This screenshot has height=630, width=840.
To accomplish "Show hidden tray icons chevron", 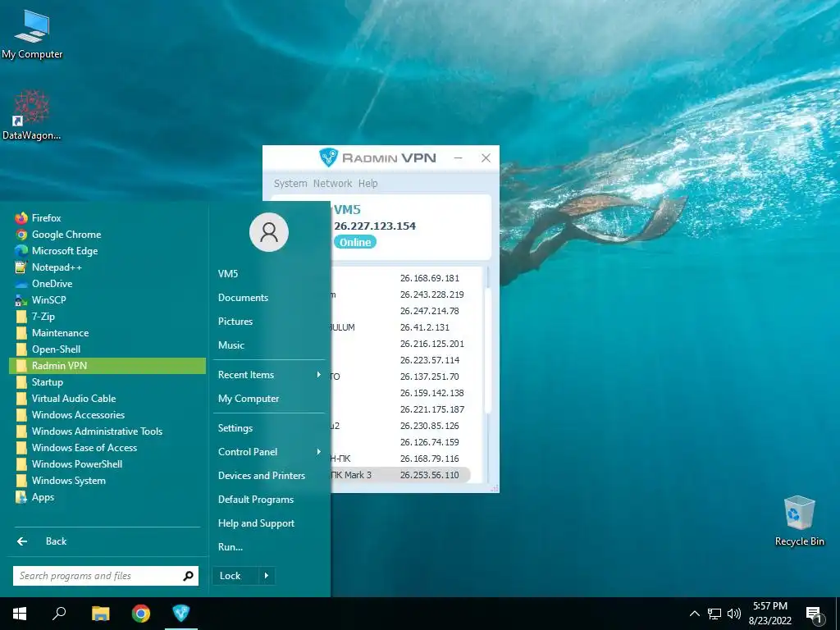I will [x=694, y=614].
